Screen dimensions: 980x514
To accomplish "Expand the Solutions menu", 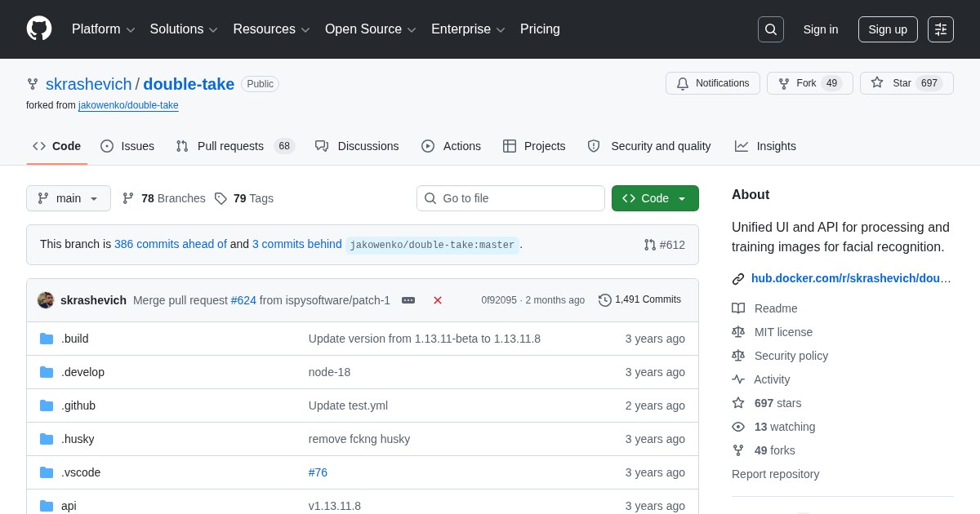I will click(x=184, y=29).
